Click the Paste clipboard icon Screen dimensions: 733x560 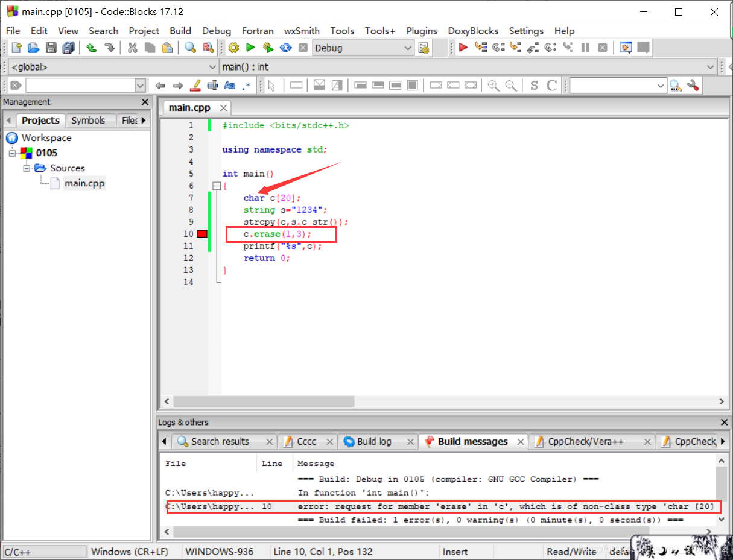click(167, 48)
